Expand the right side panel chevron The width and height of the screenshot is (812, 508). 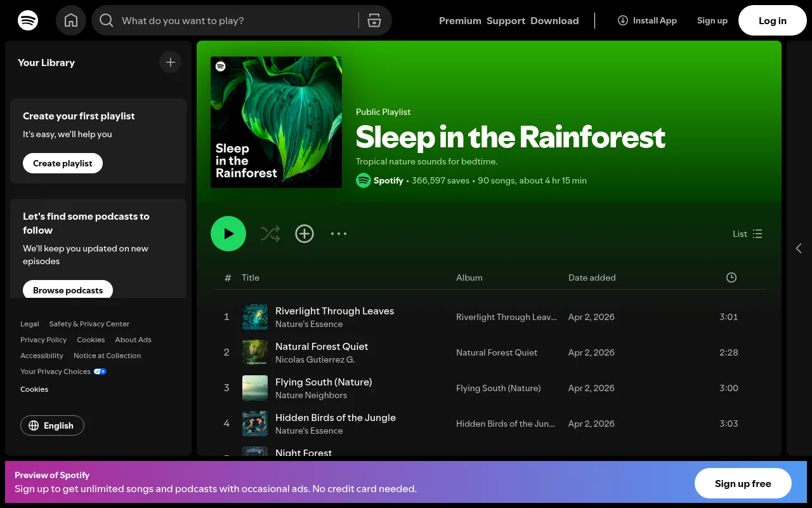coord(799,248)
